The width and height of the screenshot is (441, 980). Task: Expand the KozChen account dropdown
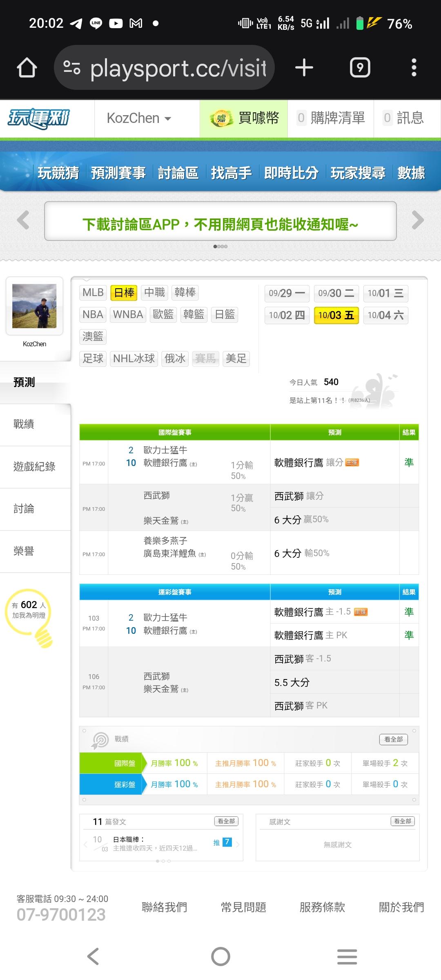pyautogui.click(x=139, y=118)
